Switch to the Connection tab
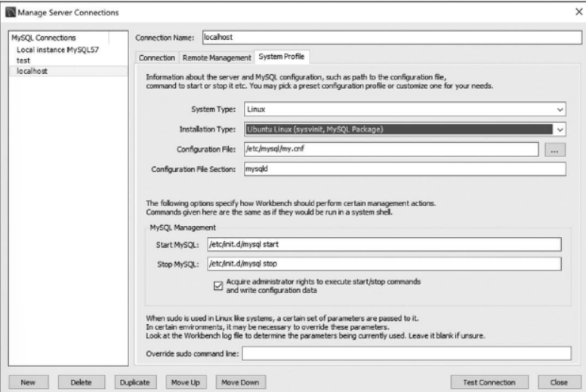 click(x=156, y=58)
